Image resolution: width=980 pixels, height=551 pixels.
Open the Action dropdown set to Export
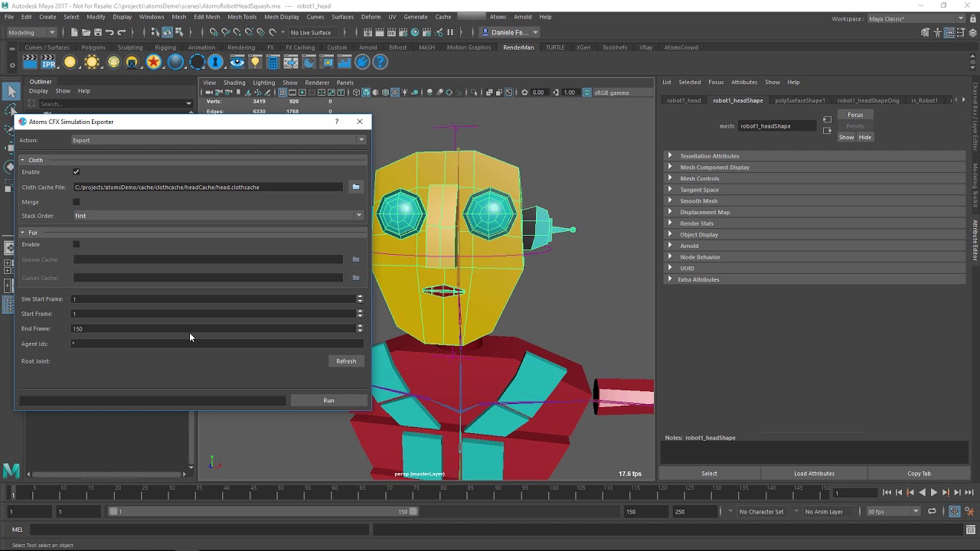218,140
